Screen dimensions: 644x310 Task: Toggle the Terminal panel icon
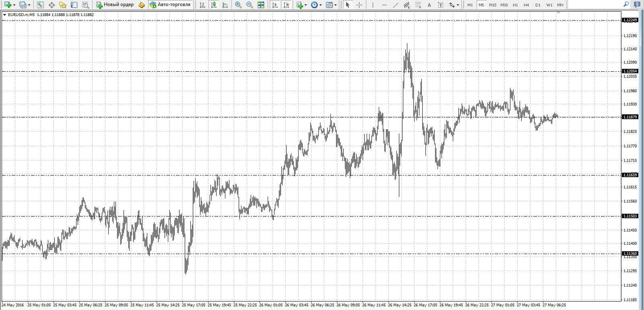74,5
